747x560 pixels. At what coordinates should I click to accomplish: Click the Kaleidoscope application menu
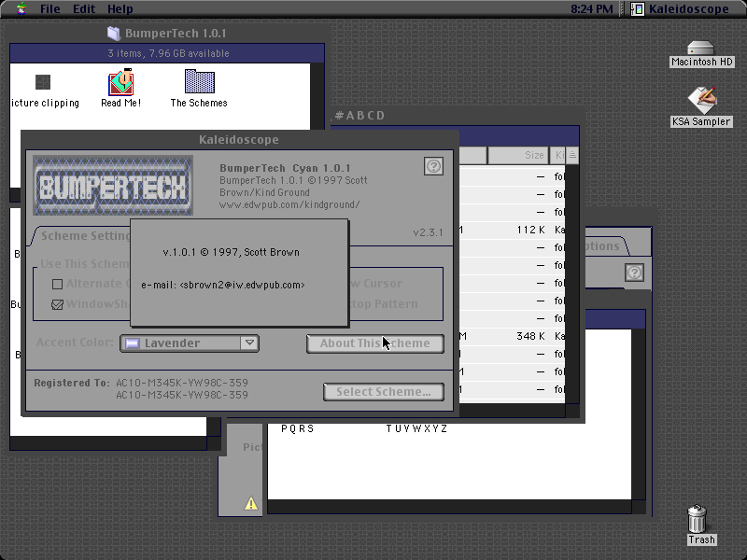681,8
